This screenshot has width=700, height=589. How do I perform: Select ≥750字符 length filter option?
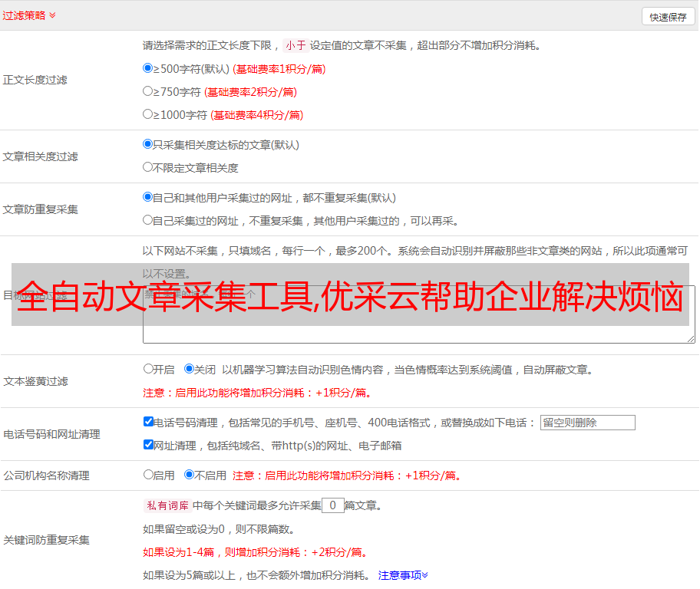[x=148, y=91]
